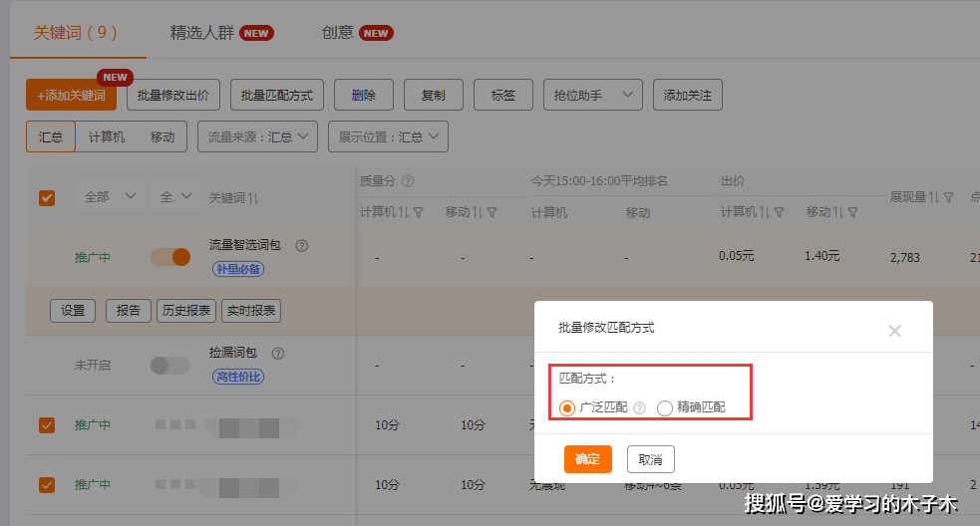Click help icon beside 捡漏词包
This screenshot has height=526, width=980.
(x=278, y=353)
